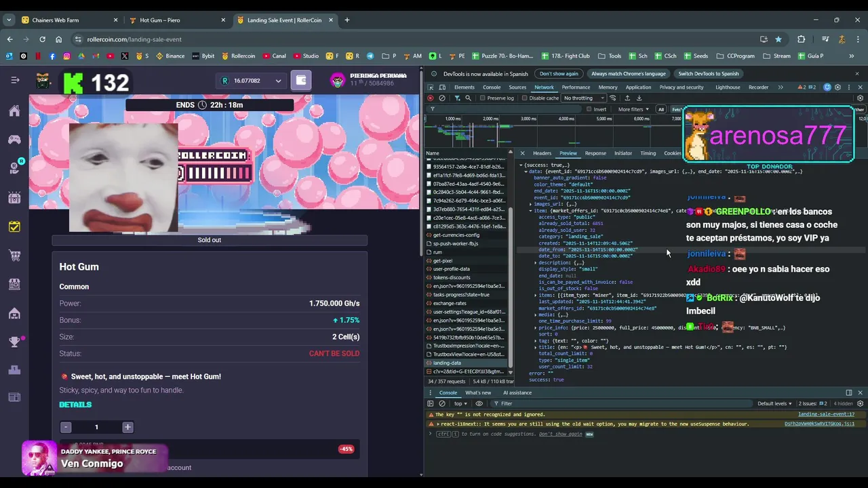Open the Performance tab
The height and width of the screenshot is (488, 868).
(x=576, y=87)
